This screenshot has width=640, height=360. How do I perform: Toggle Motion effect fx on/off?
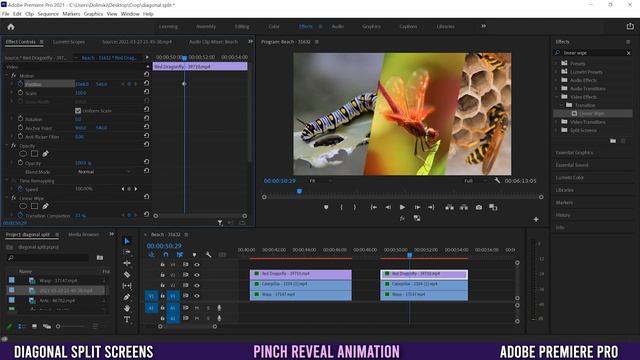[13, 76]
